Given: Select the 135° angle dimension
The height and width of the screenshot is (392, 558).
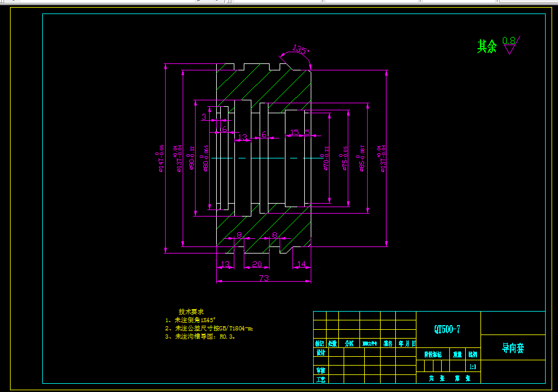Looking at the screenshot, I should [x=300, y=49].
